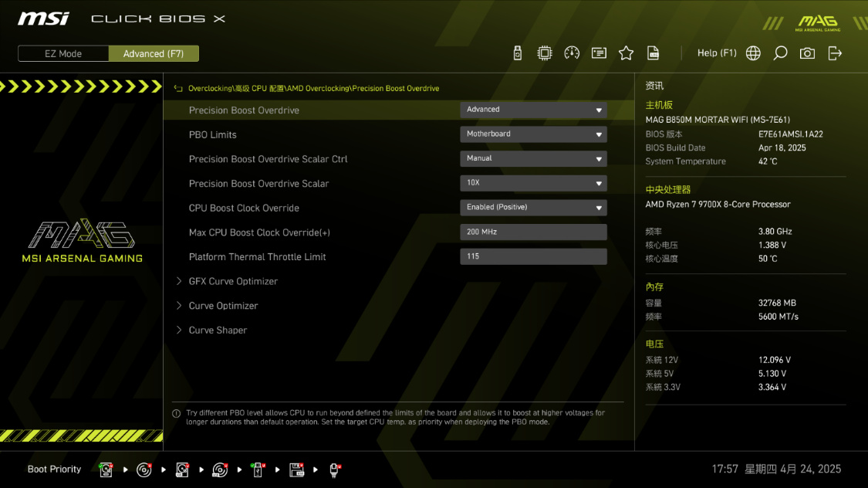The width and height of the screenshot is (868, 488).
Task: Select fifth boot device, the USB key
Action: click(258, 469)
